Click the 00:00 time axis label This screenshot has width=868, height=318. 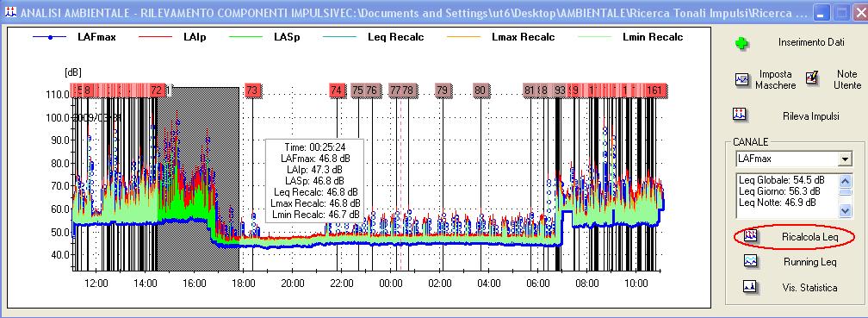391,283
